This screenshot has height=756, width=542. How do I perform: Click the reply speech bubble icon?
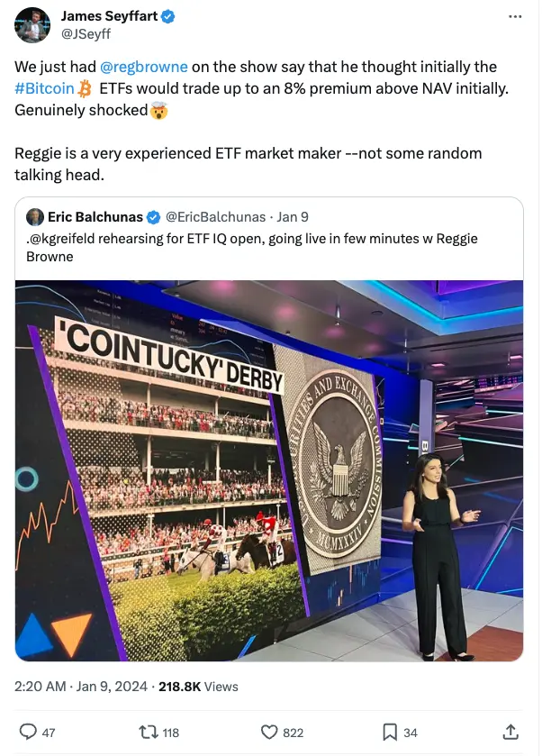(x=28, y=732)
